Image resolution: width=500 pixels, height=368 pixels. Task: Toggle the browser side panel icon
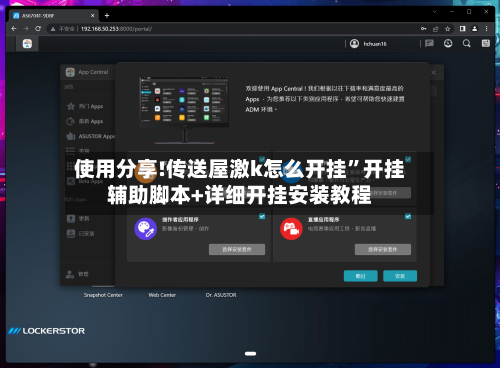462,29
